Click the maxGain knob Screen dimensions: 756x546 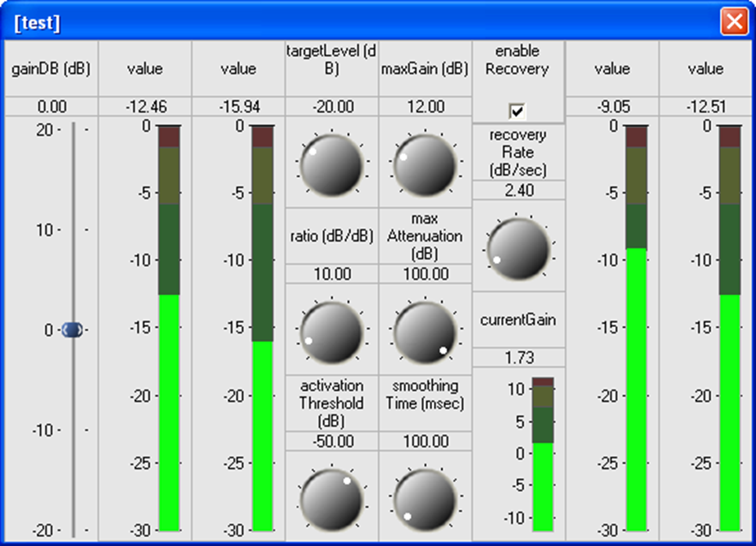pos(424,162)
